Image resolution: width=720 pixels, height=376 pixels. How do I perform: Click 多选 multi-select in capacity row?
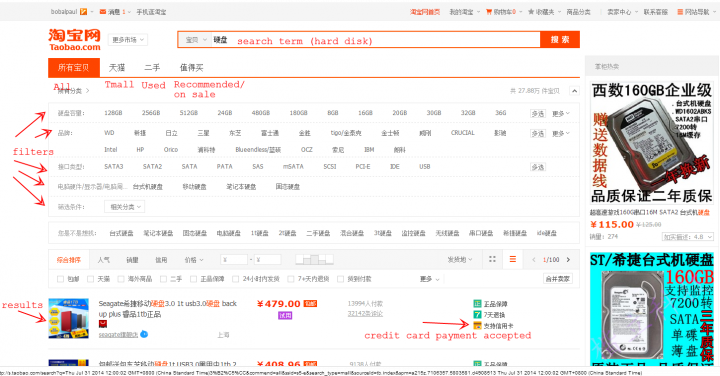click(538, 113)
